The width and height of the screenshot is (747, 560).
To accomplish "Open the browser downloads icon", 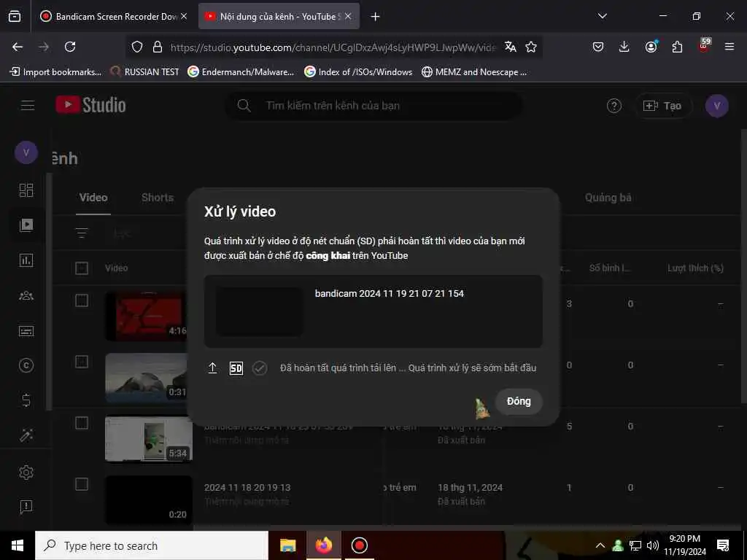I will coord(624,47).
